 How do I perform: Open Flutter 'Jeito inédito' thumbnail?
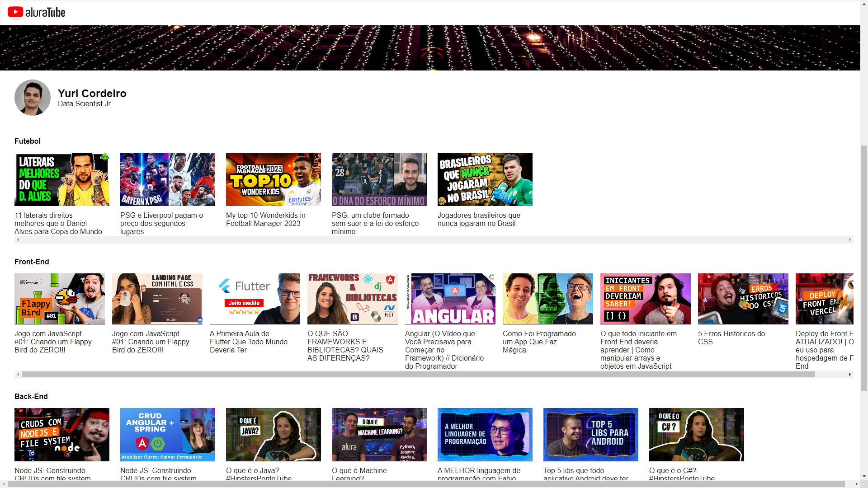(255, 299)
